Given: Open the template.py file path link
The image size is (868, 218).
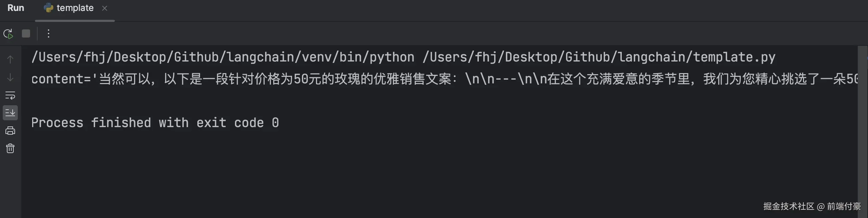Looking at the screenshot, I should (599, 57).
